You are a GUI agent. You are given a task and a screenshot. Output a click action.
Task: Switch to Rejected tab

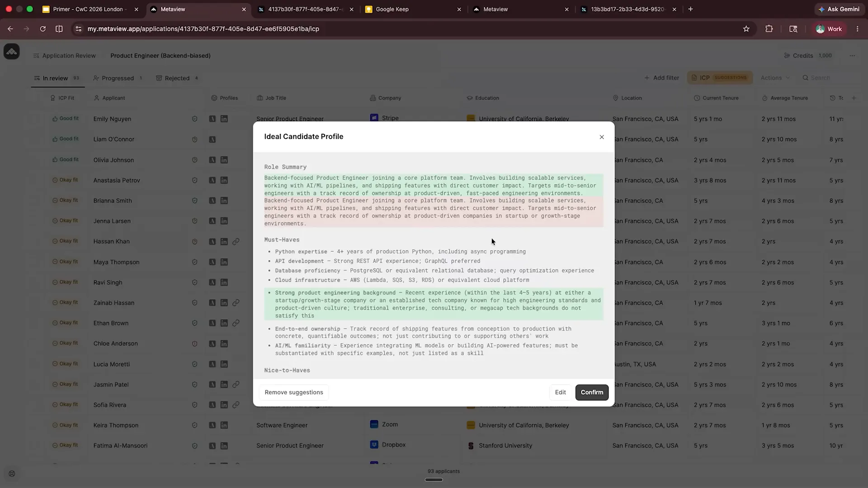(x=177, y=78)
